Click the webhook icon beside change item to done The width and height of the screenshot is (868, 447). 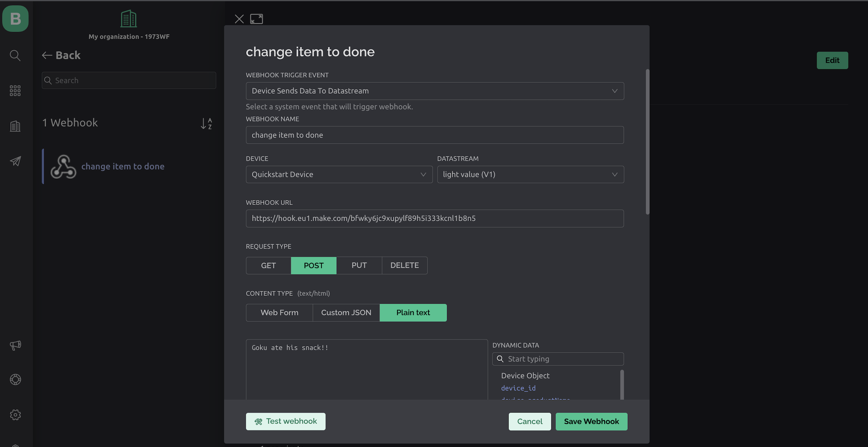(63, 167)
